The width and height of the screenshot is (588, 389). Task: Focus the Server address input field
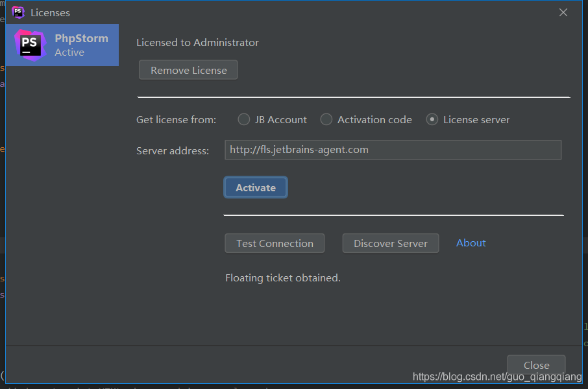tap(393, 150)
